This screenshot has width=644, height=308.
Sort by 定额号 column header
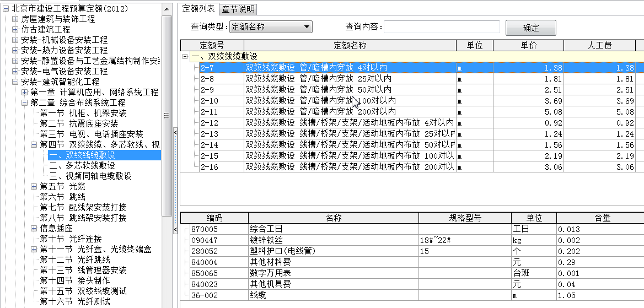(212, 45)
